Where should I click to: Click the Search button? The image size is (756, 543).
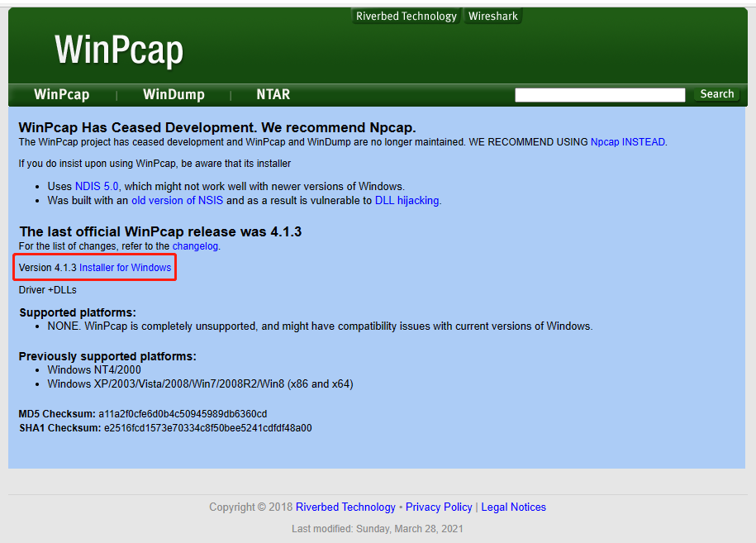pyautogui.click(x=716, y=94)
